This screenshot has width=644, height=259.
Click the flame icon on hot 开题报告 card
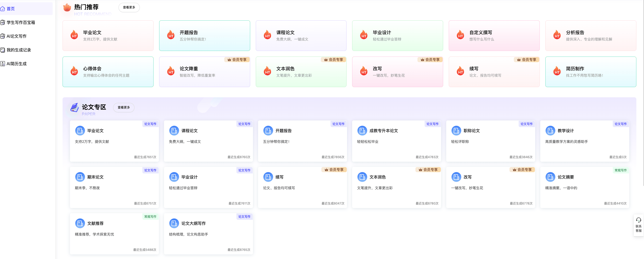pyautogui.click(x=171, y=35)
